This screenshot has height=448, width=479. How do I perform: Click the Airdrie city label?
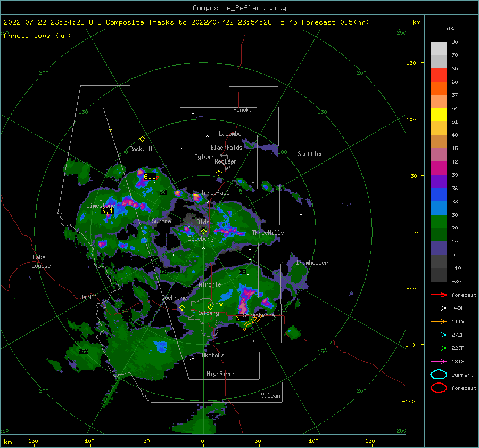[210, 284]
